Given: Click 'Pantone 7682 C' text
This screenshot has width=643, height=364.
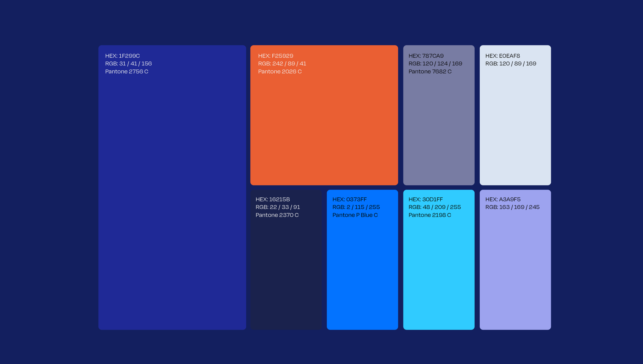Looking at the screenshot, I should (430, 71).
